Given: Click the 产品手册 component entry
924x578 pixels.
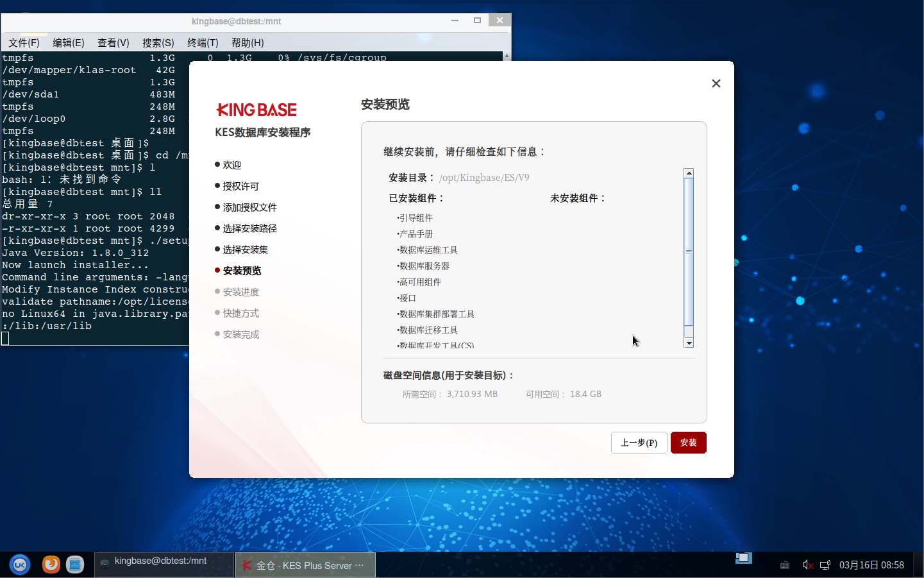Looking at the screenshot, I should point(416,234).
